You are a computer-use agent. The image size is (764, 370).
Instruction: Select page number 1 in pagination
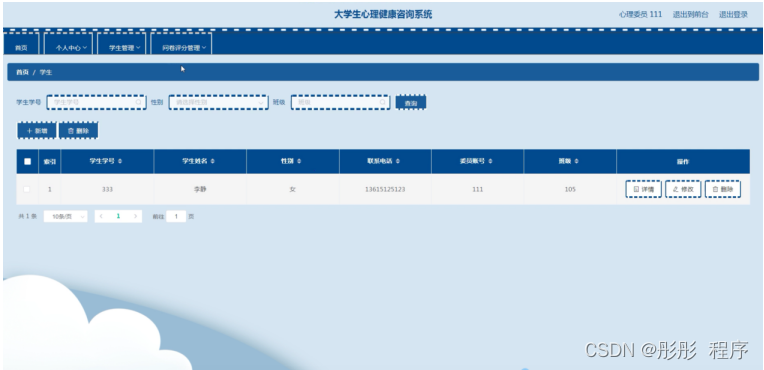click(x=118, y=216)
